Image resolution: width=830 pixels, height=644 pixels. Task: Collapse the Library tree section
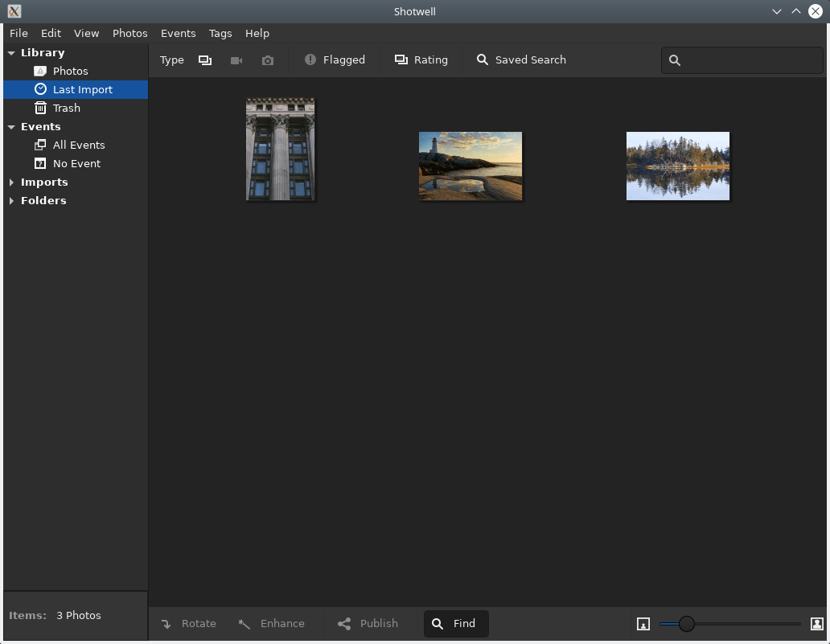click(x=11, y=53)
